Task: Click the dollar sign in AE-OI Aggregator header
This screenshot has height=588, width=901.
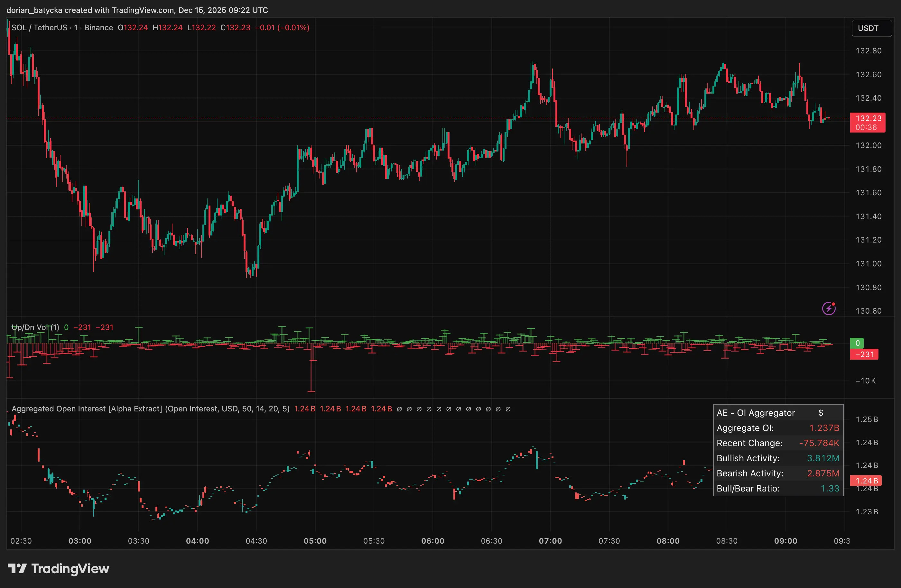Action: pyautogui.click(x=821, y=412)
